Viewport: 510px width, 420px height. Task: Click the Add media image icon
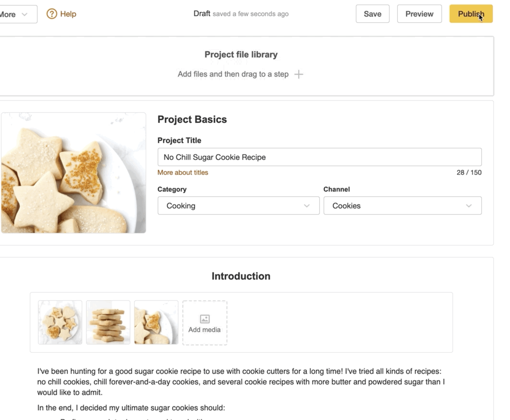coord(204,319)
